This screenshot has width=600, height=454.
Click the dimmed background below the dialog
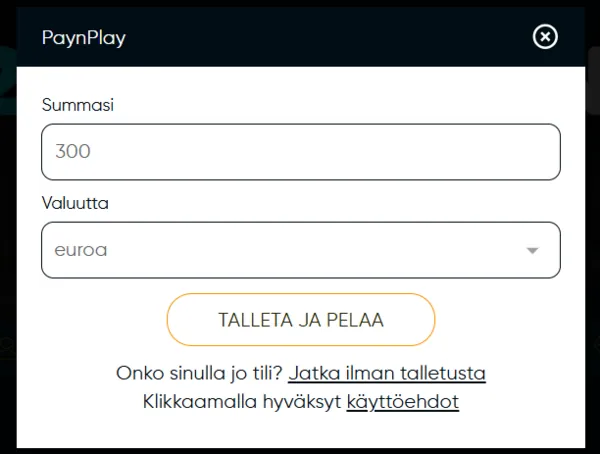tap(300, 450)
